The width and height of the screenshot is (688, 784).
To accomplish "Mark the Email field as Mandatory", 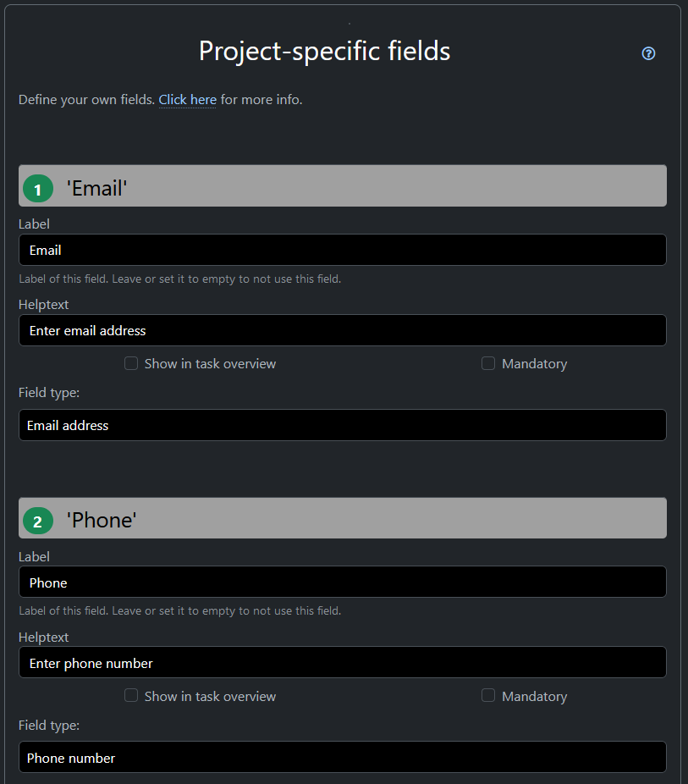I will coord(488,363).
